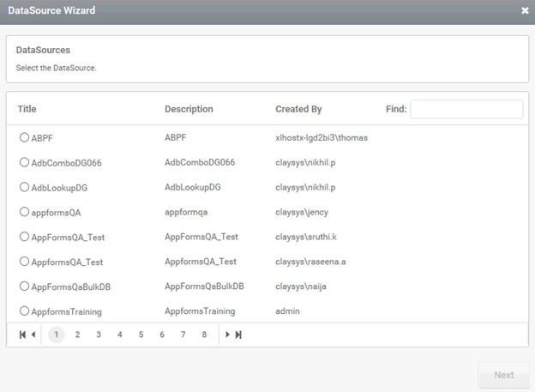Select the AdbComboDG066 radio button

tap(24, 162)
